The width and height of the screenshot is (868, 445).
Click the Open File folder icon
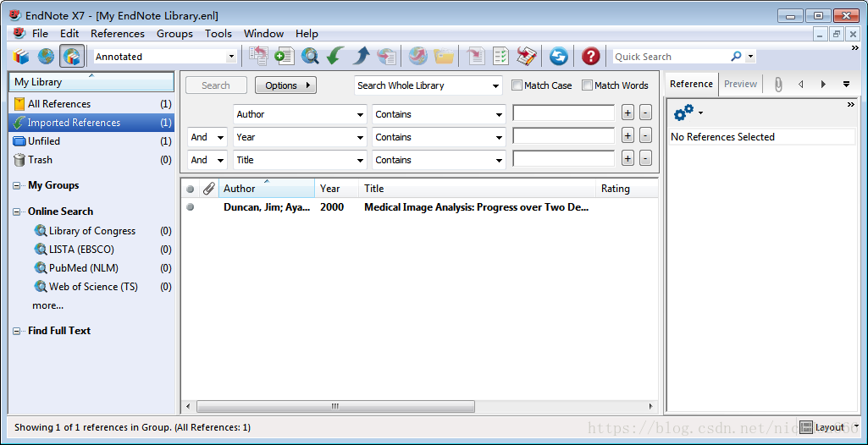(x=444, y=56)
